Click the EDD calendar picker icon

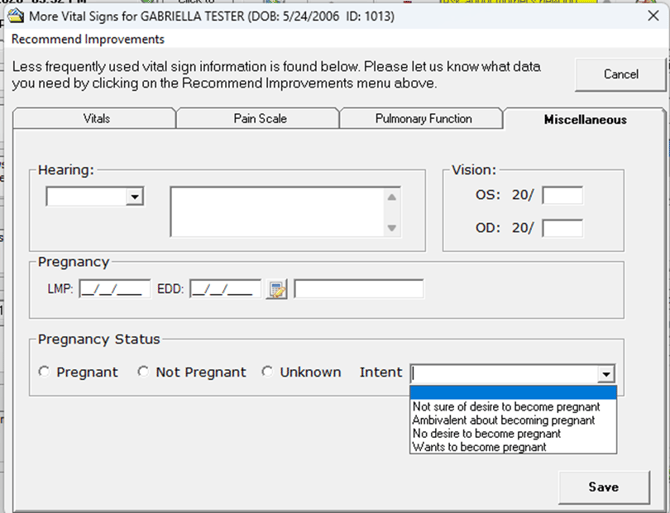(x=276, y=290)
